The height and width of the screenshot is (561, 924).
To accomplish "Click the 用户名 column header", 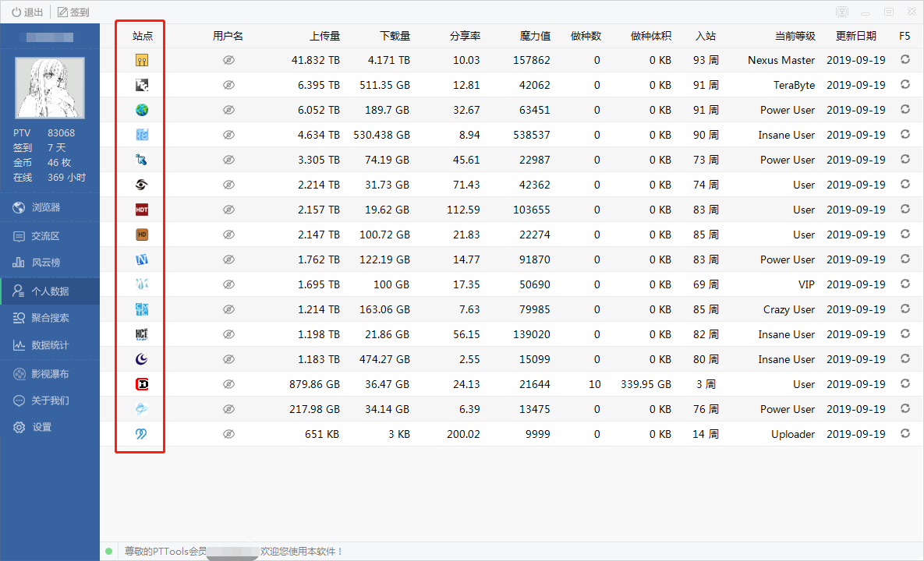I will click(x=228, y=36).
